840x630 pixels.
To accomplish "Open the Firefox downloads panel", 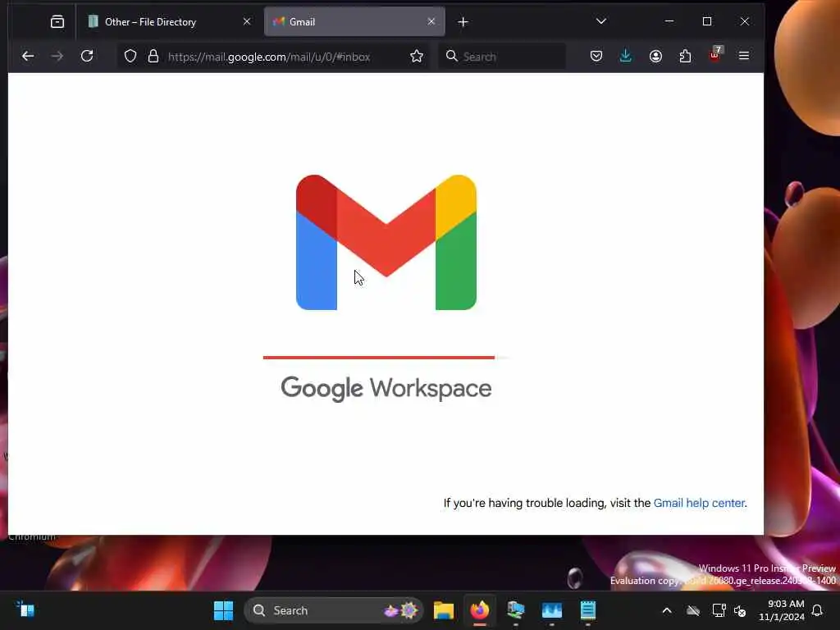I will tap(625, 57).
